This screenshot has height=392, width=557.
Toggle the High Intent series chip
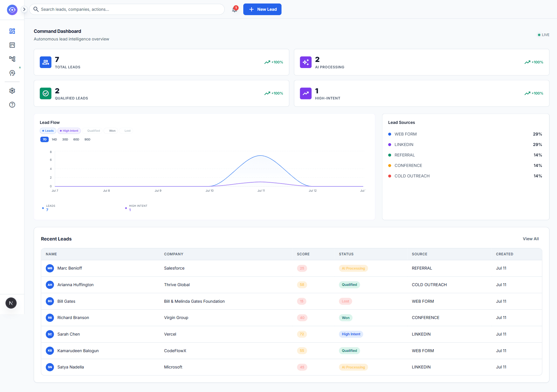tap(69, 131)
